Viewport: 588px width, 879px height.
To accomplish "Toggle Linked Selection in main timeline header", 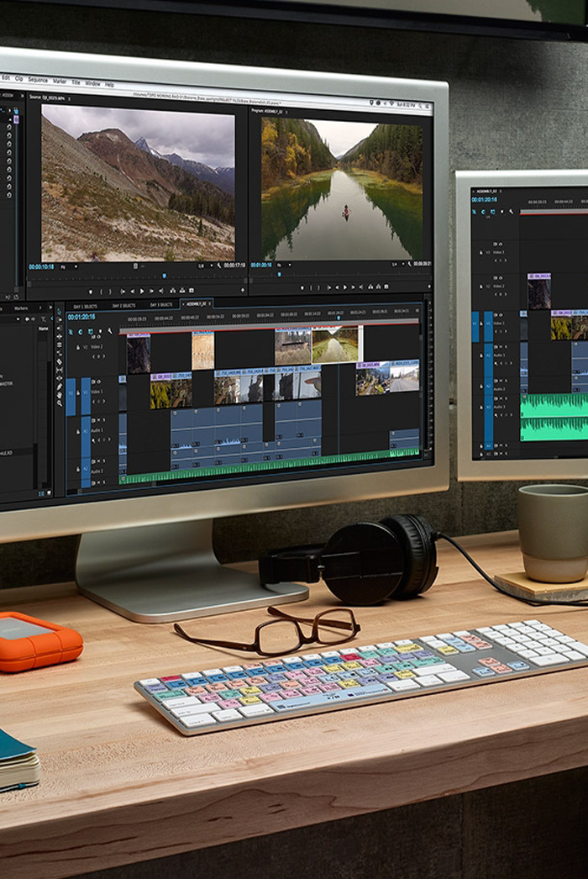I will (90, 331).
